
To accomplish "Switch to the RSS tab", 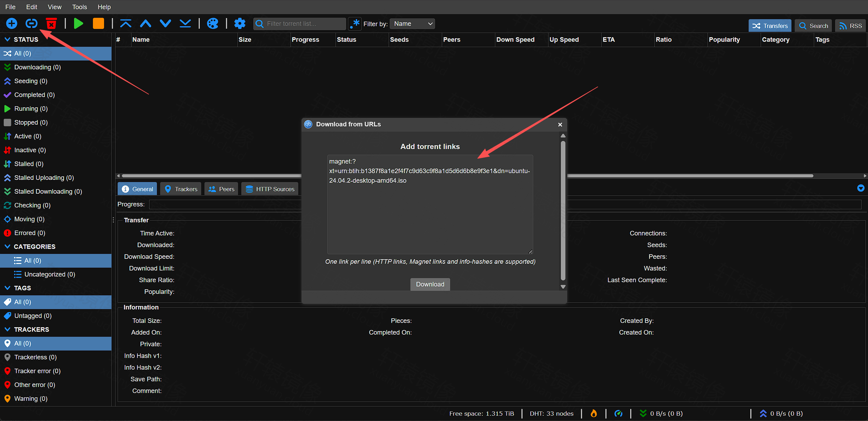I will 850,26.
